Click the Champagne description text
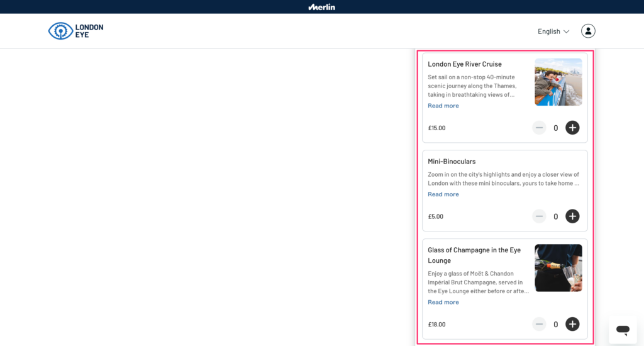Screen dimensions: 644x346 pos(478,282)
